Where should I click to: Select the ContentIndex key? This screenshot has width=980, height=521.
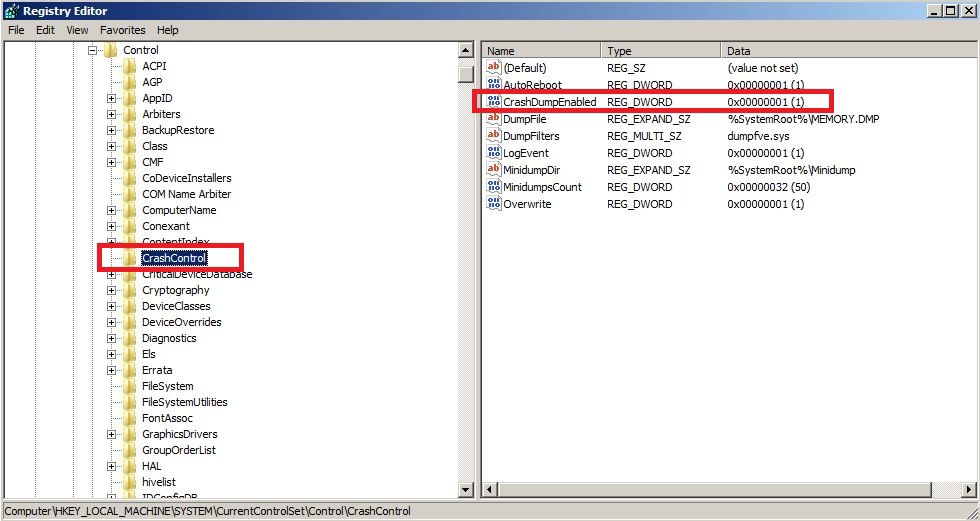[x=176, y=242]
